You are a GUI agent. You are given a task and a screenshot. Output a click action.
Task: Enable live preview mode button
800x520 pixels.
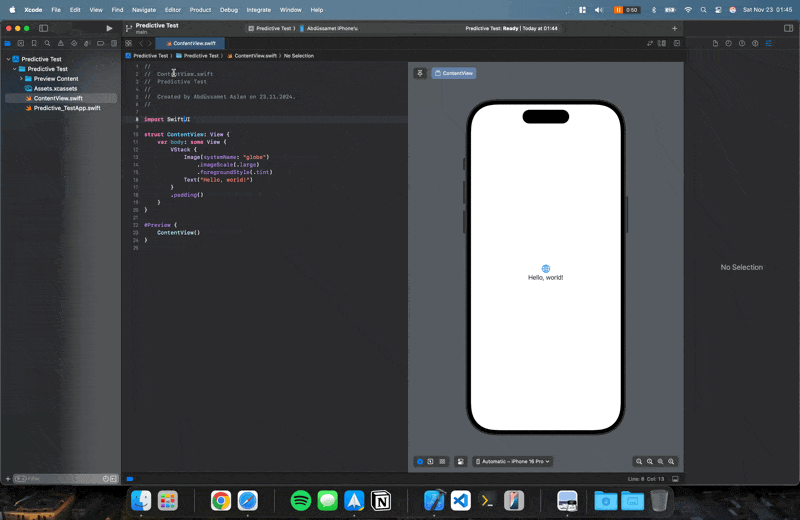tap(420, 461)
